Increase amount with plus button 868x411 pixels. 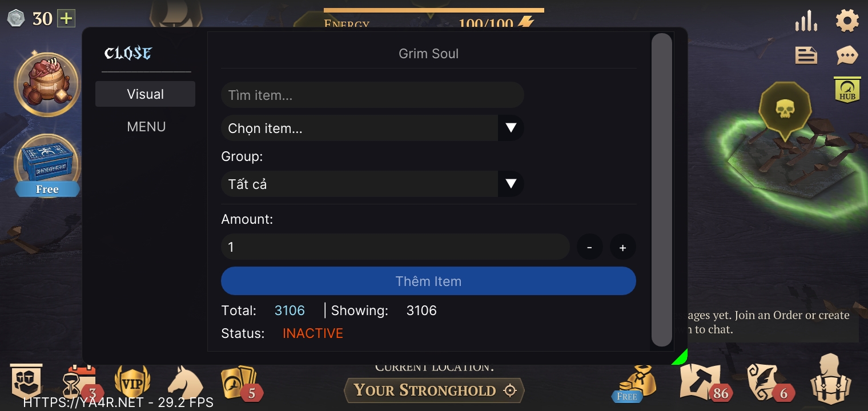pos(622,247)
